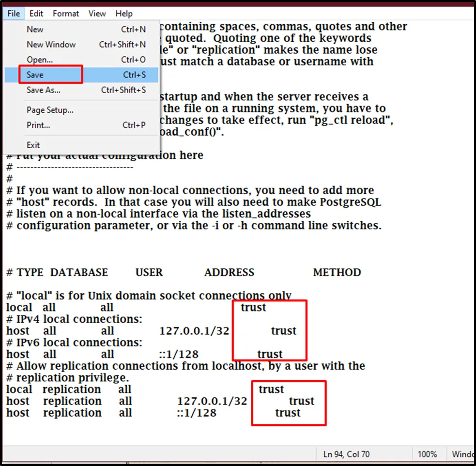
Task: Close the open File menu
Action: point(14,14)
